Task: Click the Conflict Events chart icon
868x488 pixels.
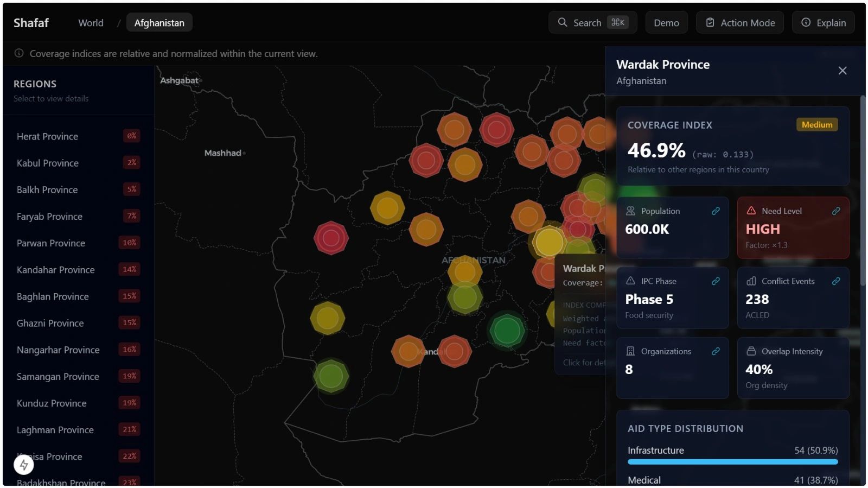Action: point(751,281)
